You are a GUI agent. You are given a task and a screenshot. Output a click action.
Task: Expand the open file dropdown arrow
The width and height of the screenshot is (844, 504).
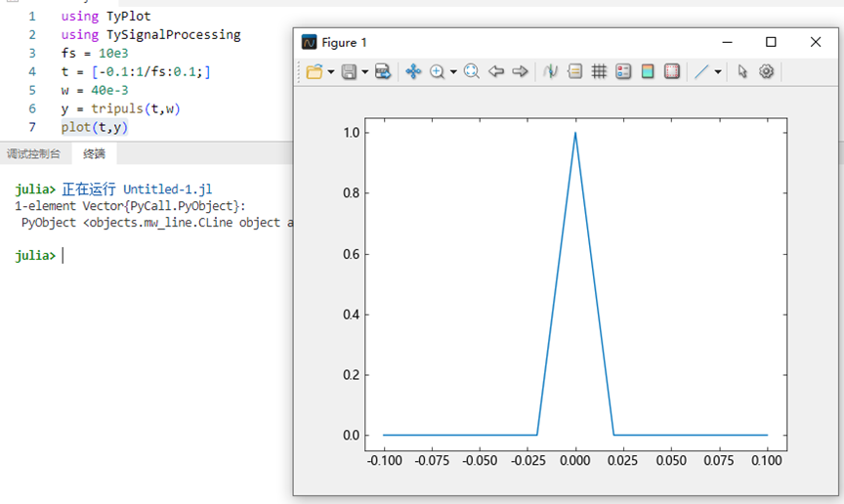click(331, 71)
